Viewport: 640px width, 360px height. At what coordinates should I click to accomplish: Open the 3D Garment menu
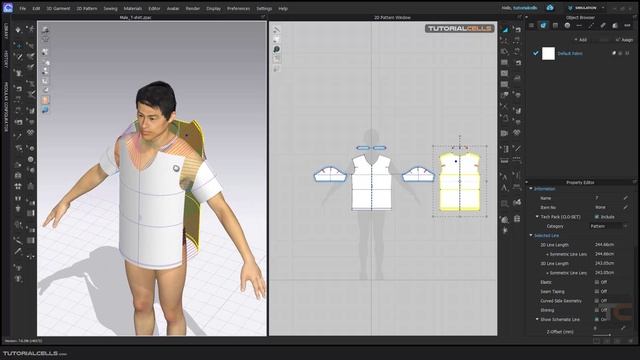[x=58, y=8]
